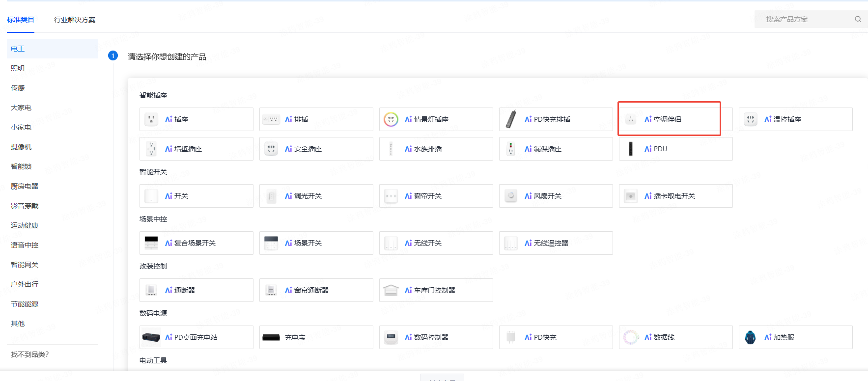Open the 节能能源 category
The image size is (868, 381).
(52, 304)
